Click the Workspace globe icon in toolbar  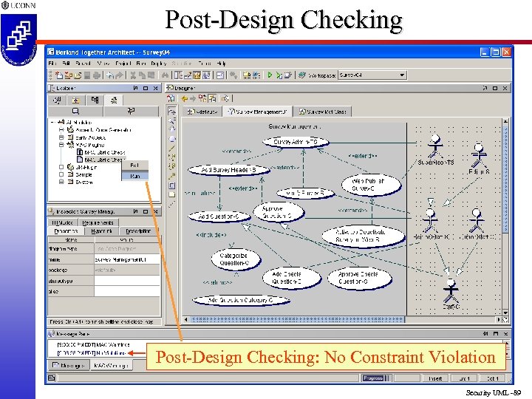(302, 75)
